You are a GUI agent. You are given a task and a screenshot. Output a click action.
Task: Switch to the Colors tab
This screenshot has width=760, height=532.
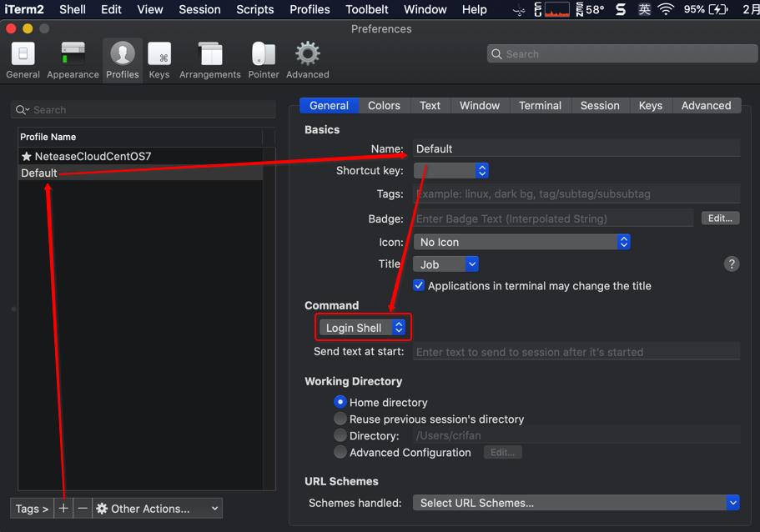(x=384, y=106)
